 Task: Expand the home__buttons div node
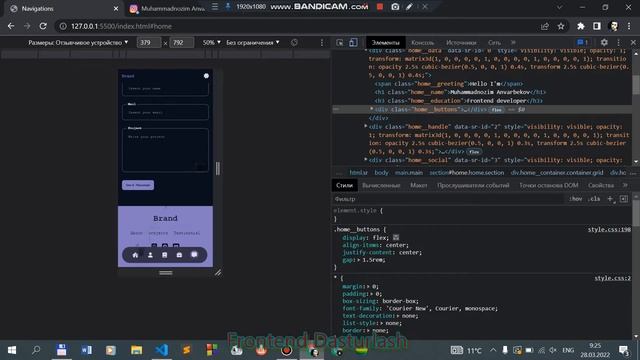click(x=371, y=109)
